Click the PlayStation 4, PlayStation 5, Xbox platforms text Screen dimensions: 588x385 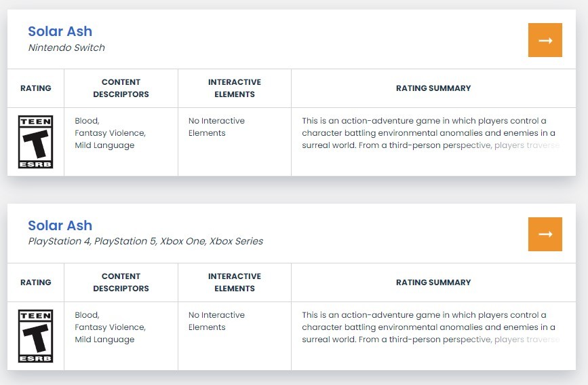click(145, 241)
